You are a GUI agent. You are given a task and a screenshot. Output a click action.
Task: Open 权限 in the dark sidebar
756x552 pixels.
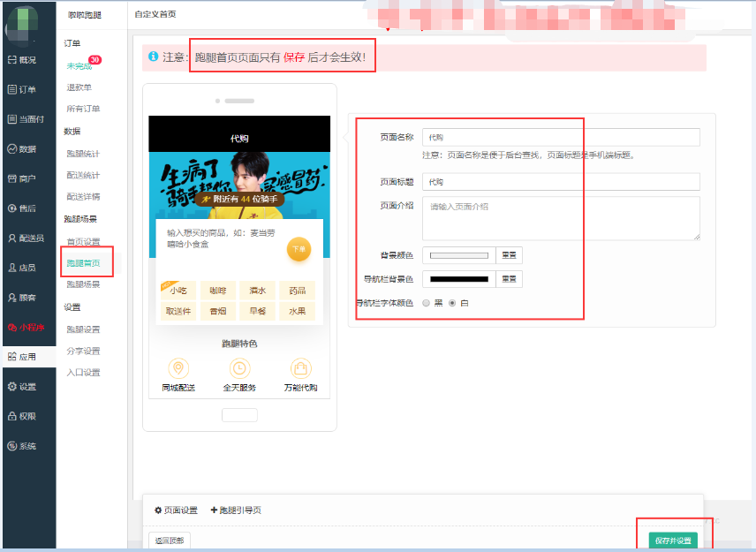[x=22, y=416]
